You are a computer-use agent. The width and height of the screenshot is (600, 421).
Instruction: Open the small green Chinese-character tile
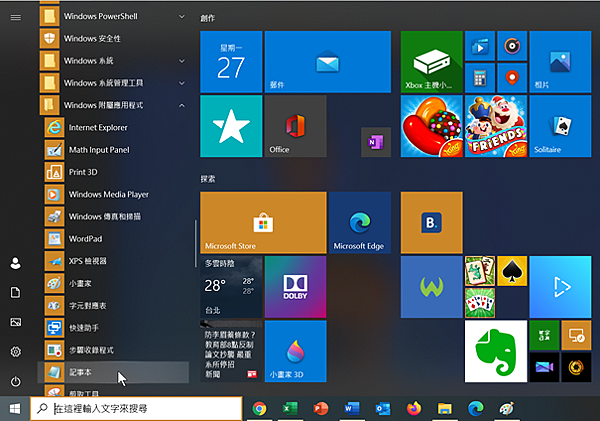[544, 336]
